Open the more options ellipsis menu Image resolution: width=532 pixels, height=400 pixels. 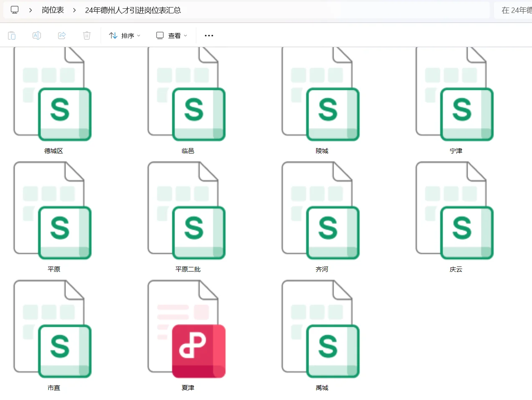tap(209, 35)
